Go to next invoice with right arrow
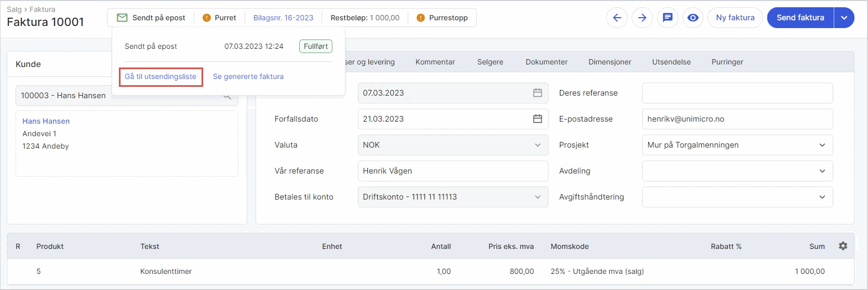 (x=642, y=18)
